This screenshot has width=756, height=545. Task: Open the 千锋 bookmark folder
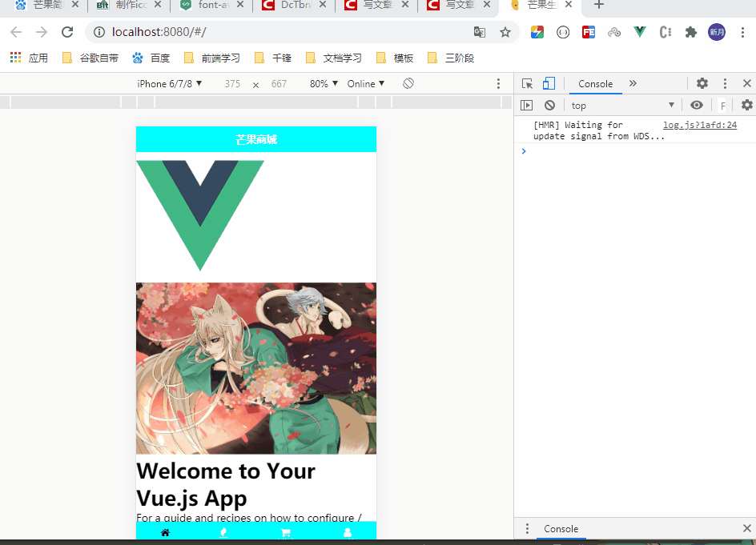[273, 58]
